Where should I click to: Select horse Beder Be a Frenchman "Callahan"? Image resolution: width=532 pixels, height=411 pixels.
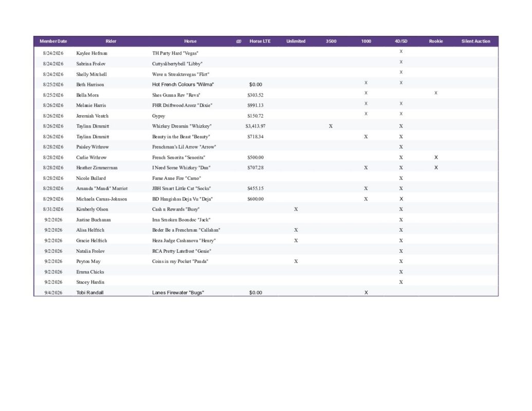[x=186, y=230]
